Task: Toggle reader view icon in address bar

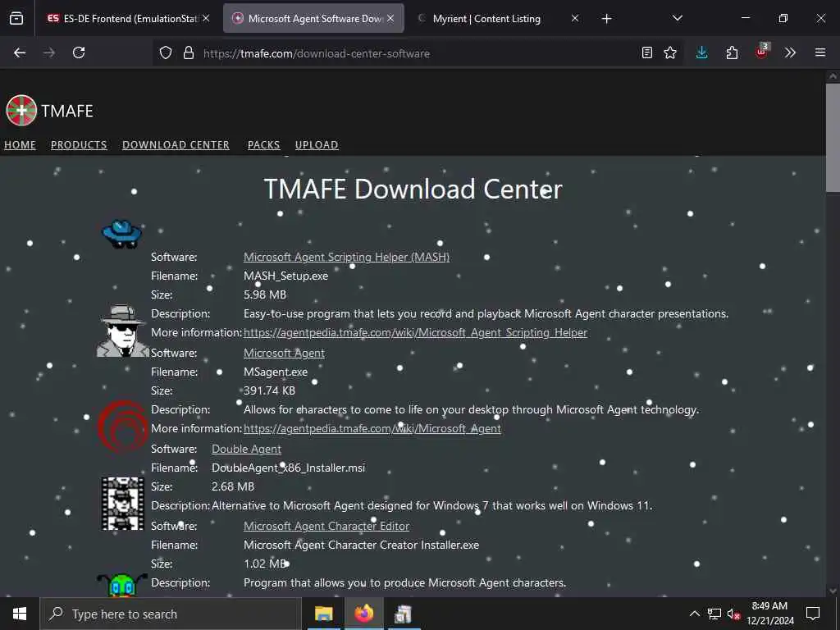Action: pyautogui.click(x=647, y=52)
